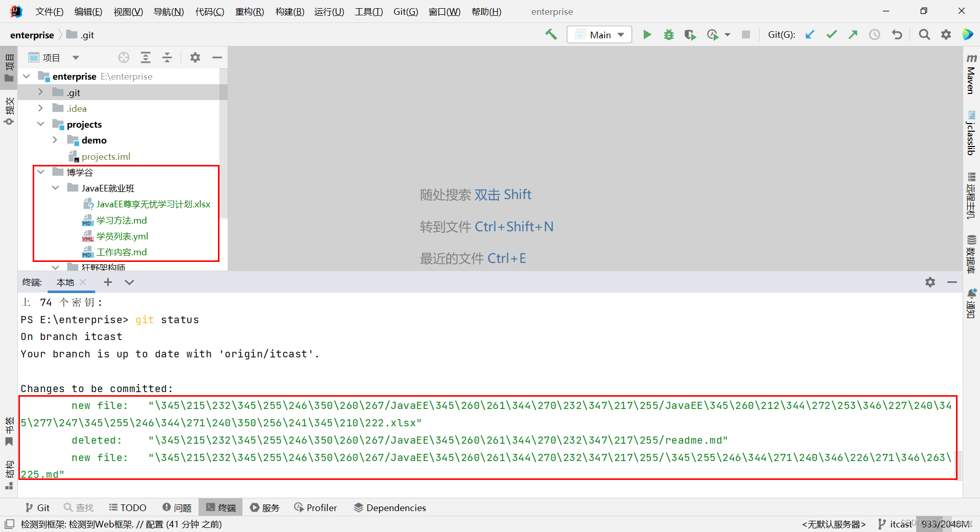Run with coverage icon

click(690, 35)
